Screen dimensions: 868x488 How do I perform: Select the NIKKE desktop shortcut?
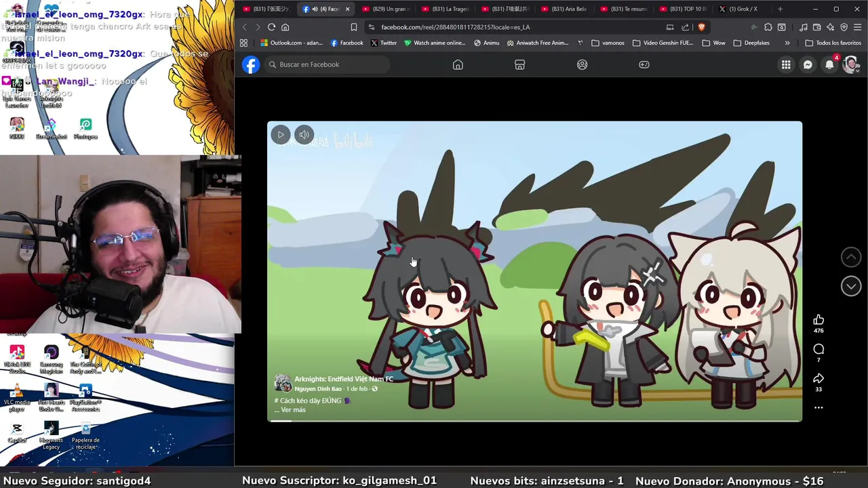tap(17, 129)
